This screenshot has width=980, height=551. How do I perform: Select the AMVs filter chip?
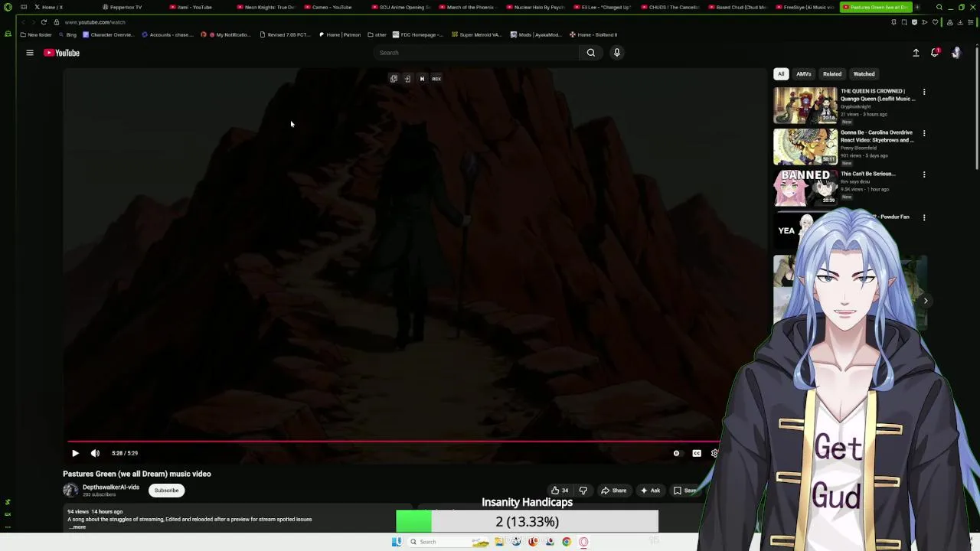click(x=803, y=74)
